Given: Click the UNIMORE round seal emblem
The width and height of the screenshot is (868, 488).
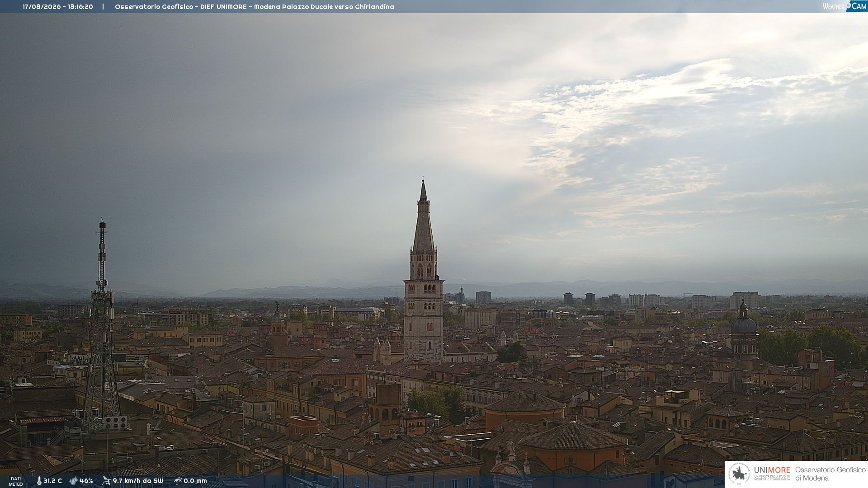Looking at the screenshot, I should pos(739,474).
